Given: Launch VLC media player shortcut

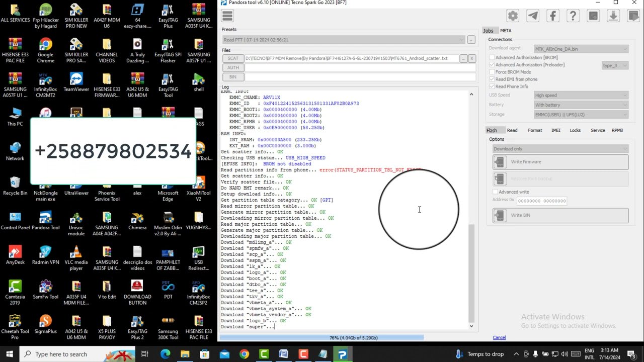Looking at the screenshot, I should pos(76,258).
